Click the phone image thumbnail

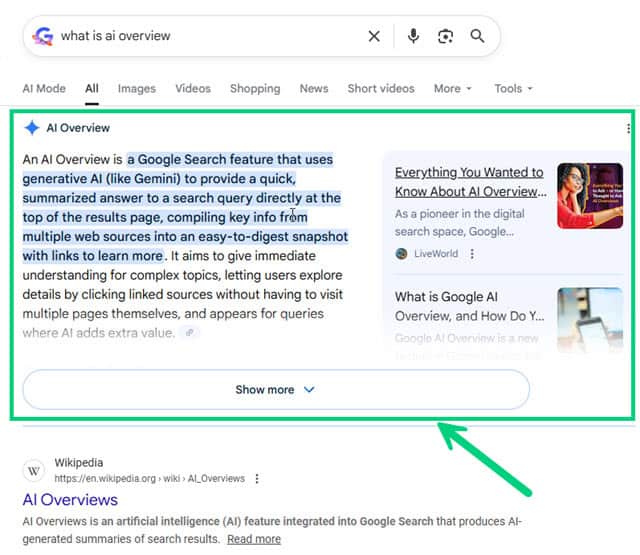tap(590, 320)
